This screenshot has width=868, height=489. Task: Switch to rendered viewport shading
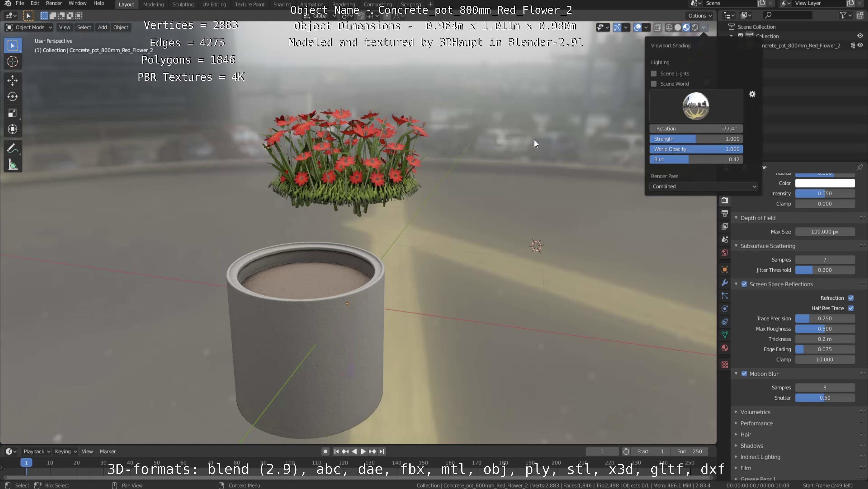click(x=695, y=27)
